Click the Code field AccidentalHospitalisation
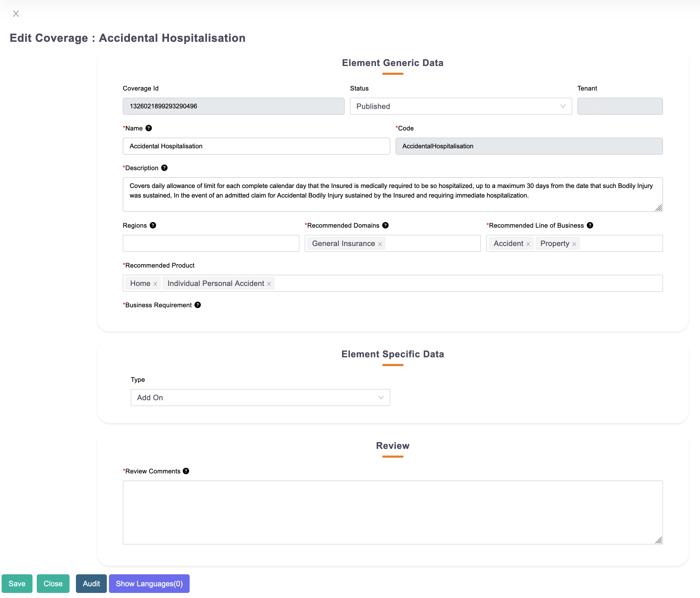 tap(529, 146)
